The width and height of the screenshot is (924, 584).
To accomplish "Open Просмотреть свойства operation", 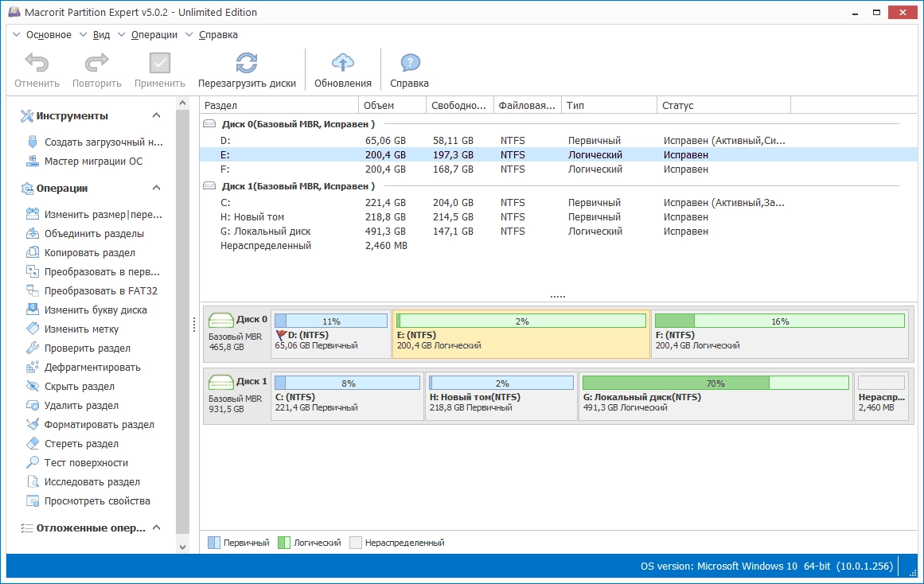I will click(x=88, y=501).
